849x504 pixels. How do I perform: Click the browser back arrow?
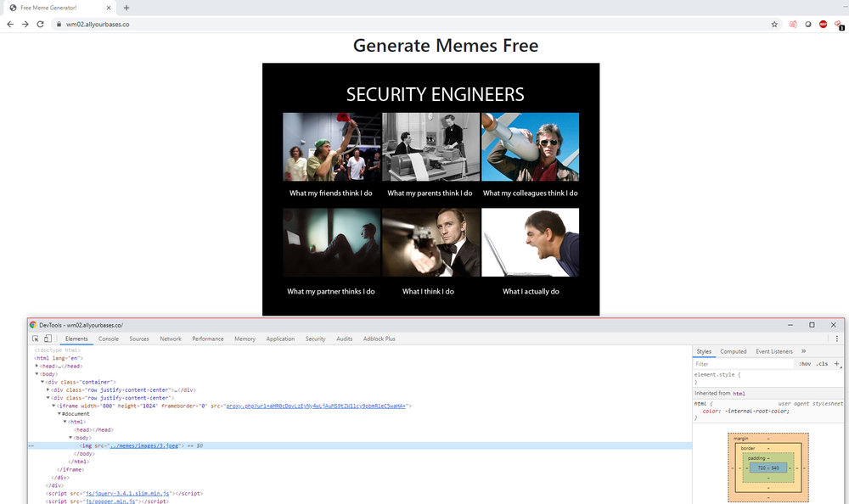coord(9,24)
